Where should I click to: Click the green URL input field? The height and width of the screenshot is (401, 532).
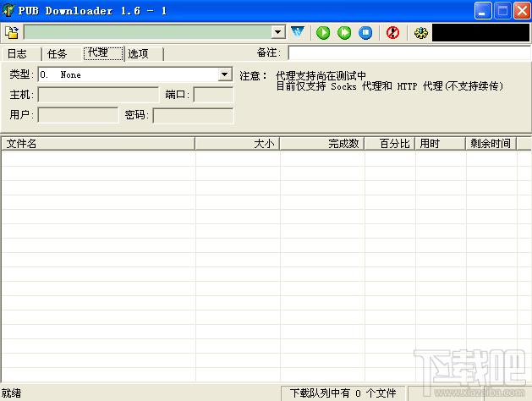pyautogui.click(x=148, y=32)
